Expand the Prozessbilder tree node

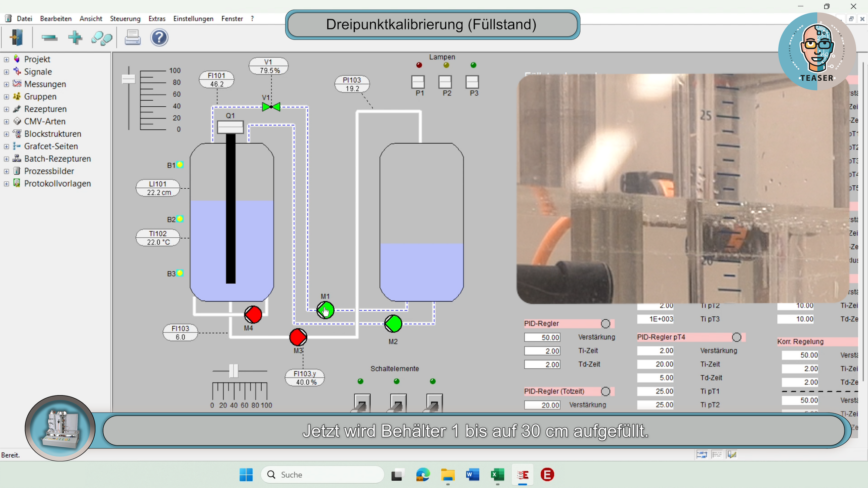coord(7,171)
